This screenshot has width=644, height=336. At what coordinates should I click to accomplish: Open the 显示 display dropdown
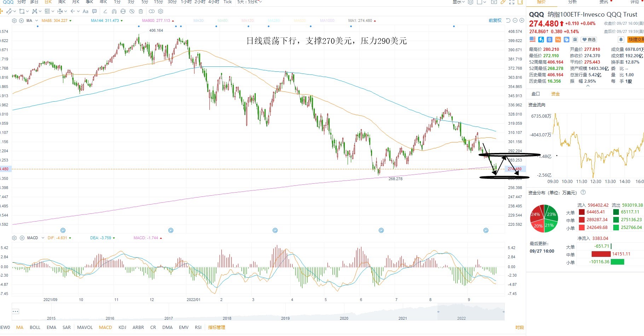459,2
